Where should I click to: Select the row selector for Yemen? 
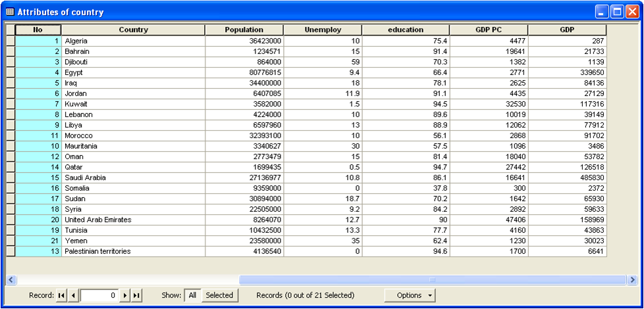click(x=11, y=241)
